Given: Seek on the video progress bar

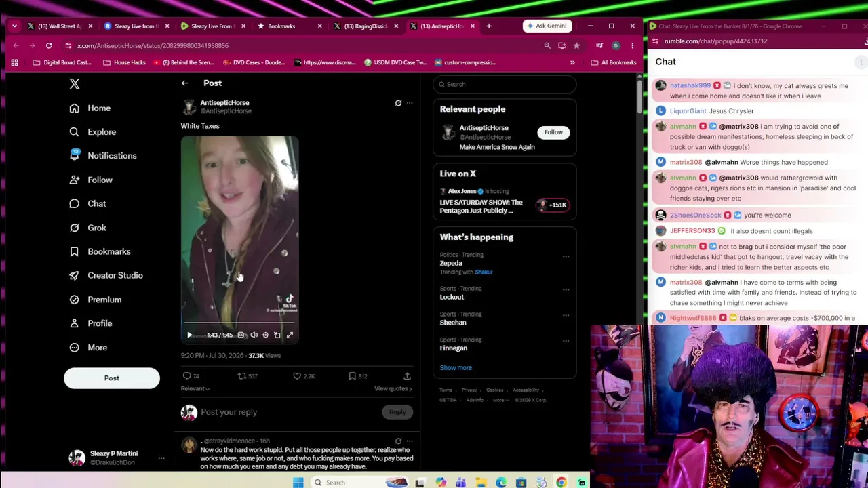Looking at the screenshot, I should (x=239, y=324).
